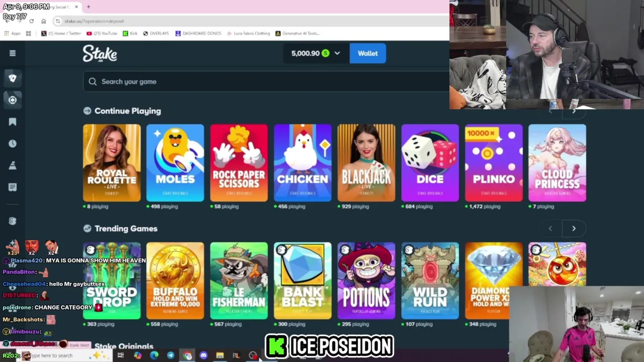
Task: Open the hamburger menu in Stake sidebar
Action: (13, 53)
